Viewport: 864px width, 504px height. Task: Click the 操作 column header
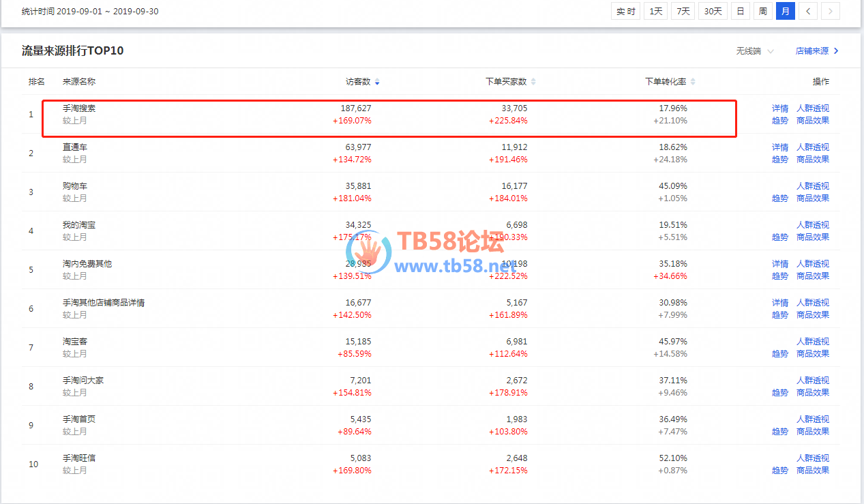click(821, 82)
